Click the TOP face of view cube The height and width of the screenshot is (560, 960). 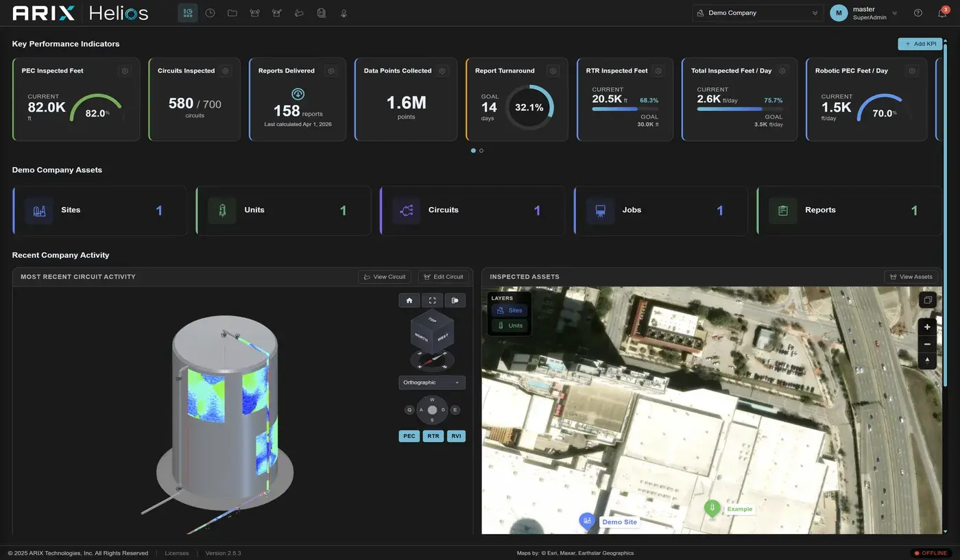pos(432,320)
